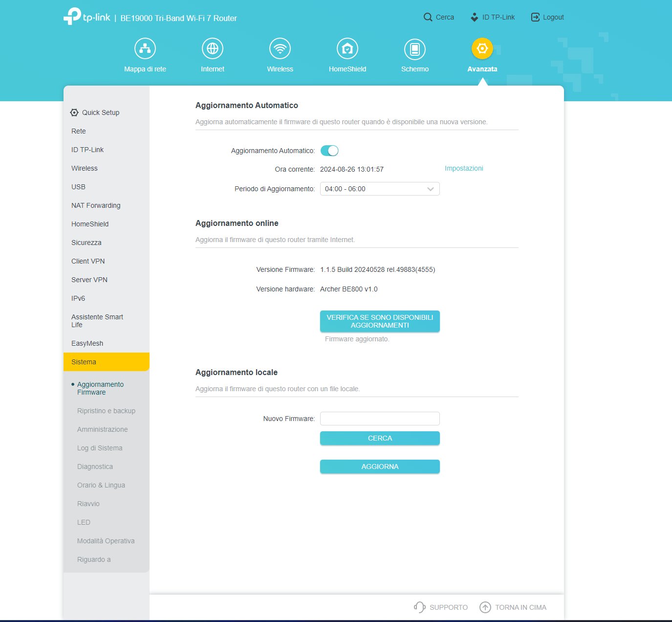Click firmware version 1.1.5 Build text
This screenshot has height=622, width=672.
[378, 269]
